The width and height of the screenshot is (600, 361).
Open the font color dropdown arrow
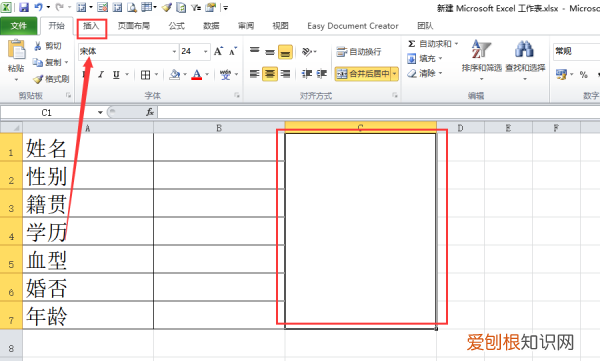tap(207, 74)
